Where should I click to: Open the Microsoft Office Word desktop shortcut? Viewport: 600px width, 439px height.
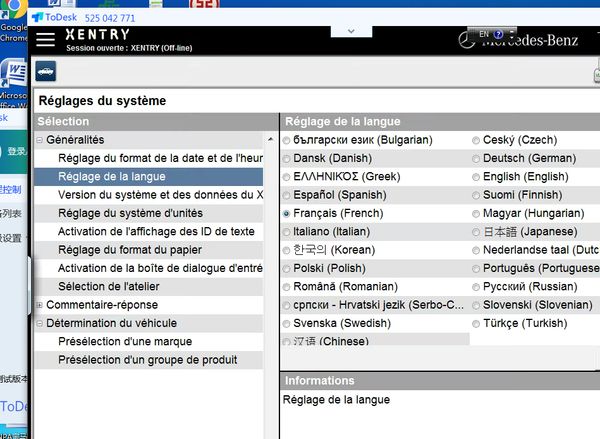(14, 82)
